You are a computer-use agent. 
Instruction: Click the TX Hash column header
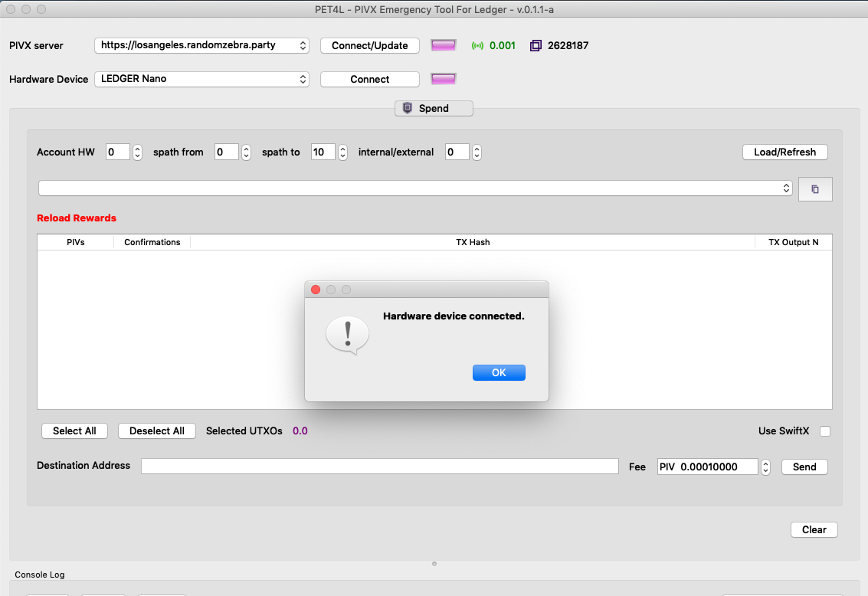coord(473,242)
